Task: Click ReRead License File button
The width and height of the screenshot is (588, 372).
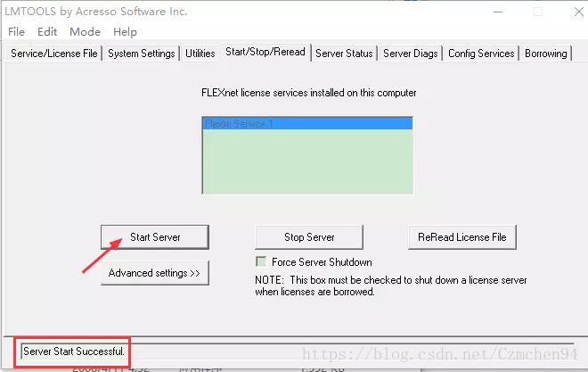Action: click(x=462, y=237)
